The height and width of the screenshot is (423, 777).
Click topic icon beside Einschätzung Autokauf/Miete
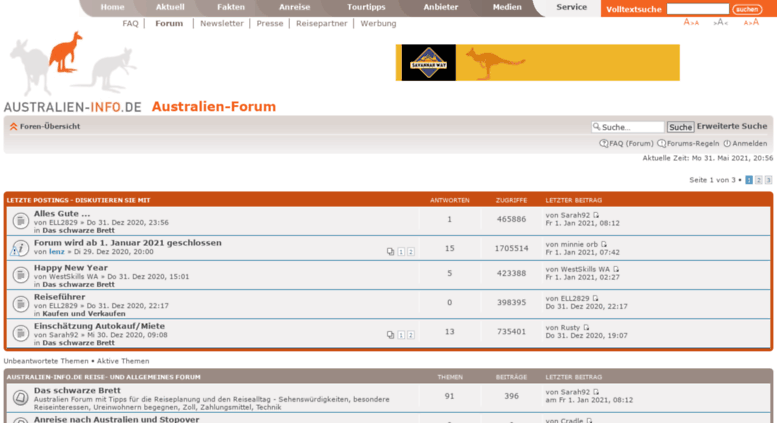pyautogui.click(x=20, y=333)
